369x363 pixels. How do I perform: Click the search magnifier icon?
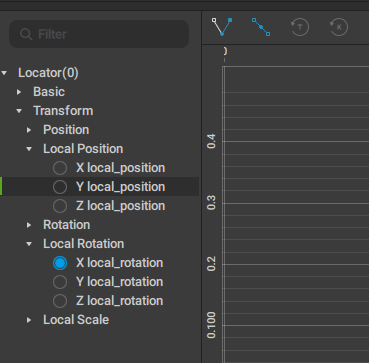point(26,34)
